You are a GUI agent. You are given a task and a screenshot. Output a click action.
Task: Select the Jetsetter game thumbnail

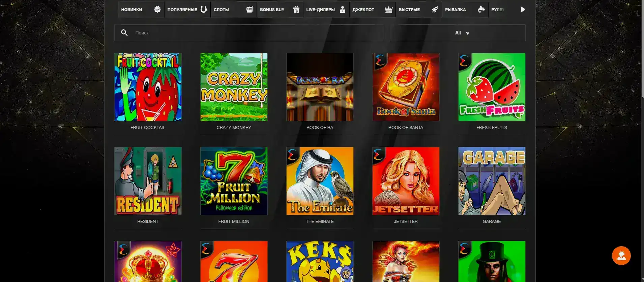(x=406, y=181)
